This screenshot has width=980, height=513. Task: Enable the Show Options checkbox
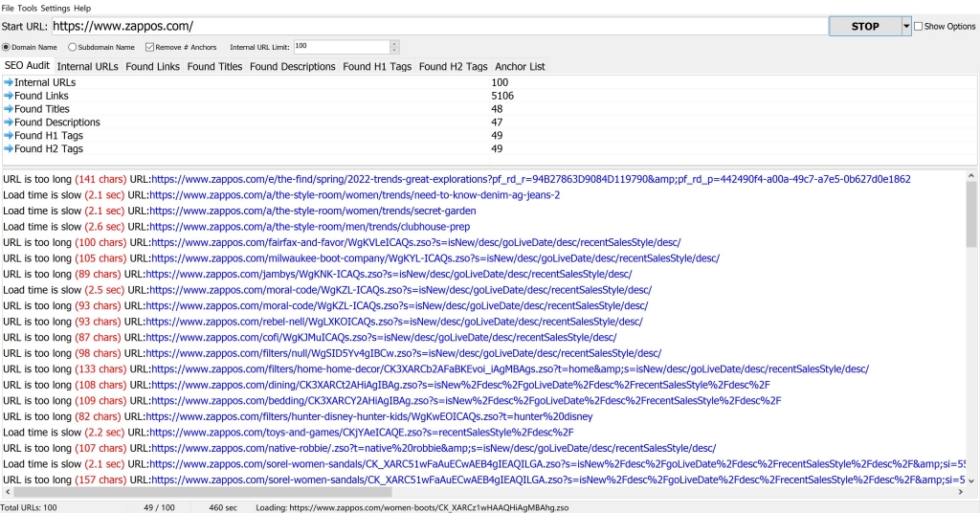point(918,26)
